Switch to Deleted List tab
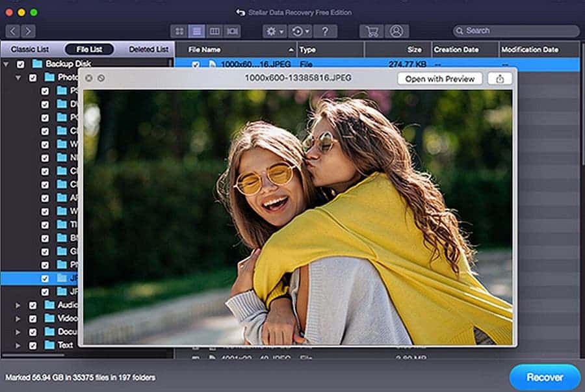Viewport: 585px width, 392px height. tap(148, 49)
